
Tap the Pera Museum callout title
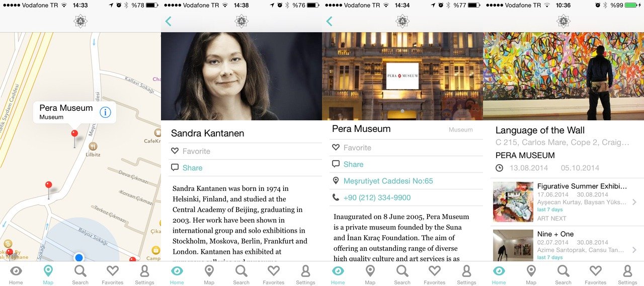[x=66, y=108]
